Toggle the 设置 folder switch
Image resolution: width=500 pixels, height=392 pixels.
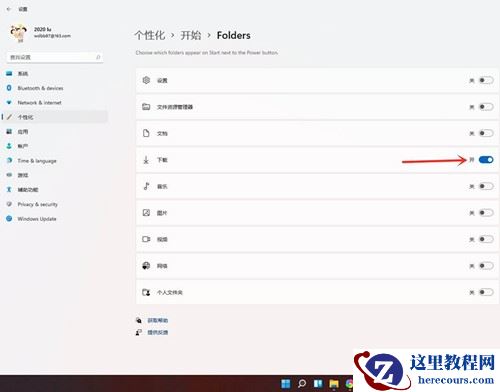pos(486,80)
